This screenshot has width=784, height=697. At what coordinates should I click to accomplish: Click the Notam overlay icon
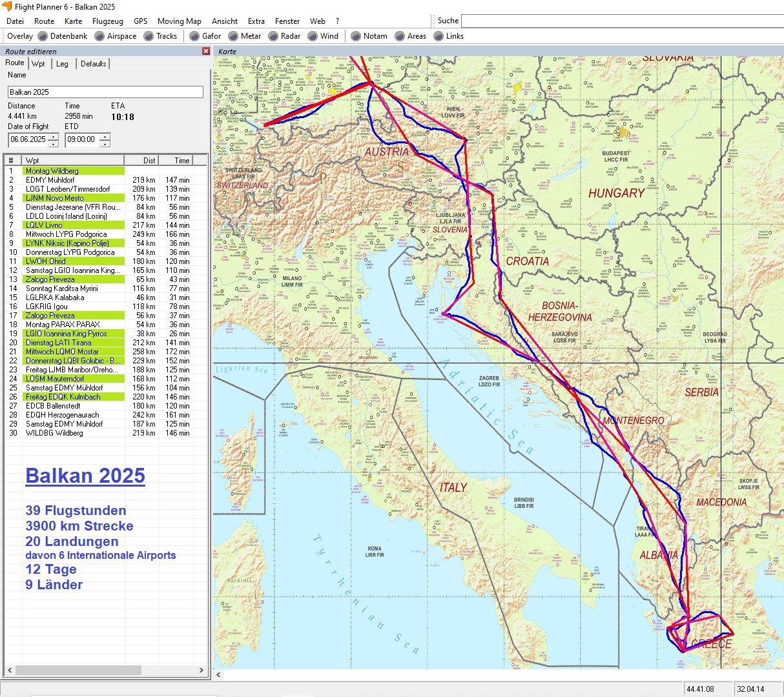point(355,36)
